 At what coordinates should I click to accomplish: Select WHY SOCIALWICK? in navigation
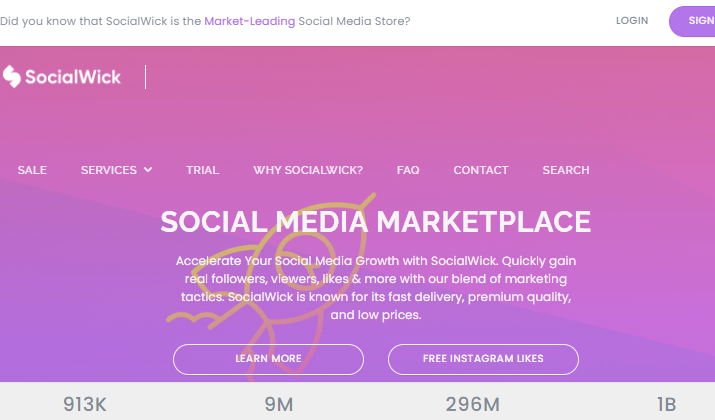[x=308, y=170]
